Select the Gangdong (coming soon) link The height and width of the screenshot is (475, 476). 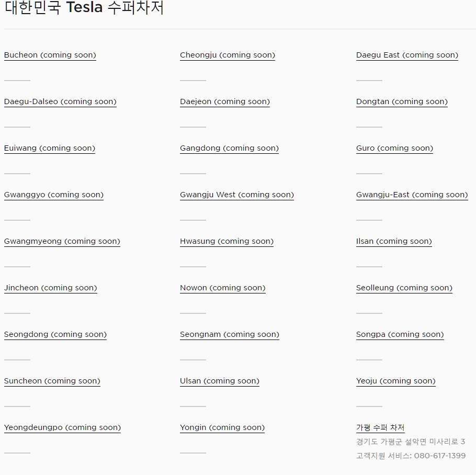pyautogui.click(x=229, y=149)
